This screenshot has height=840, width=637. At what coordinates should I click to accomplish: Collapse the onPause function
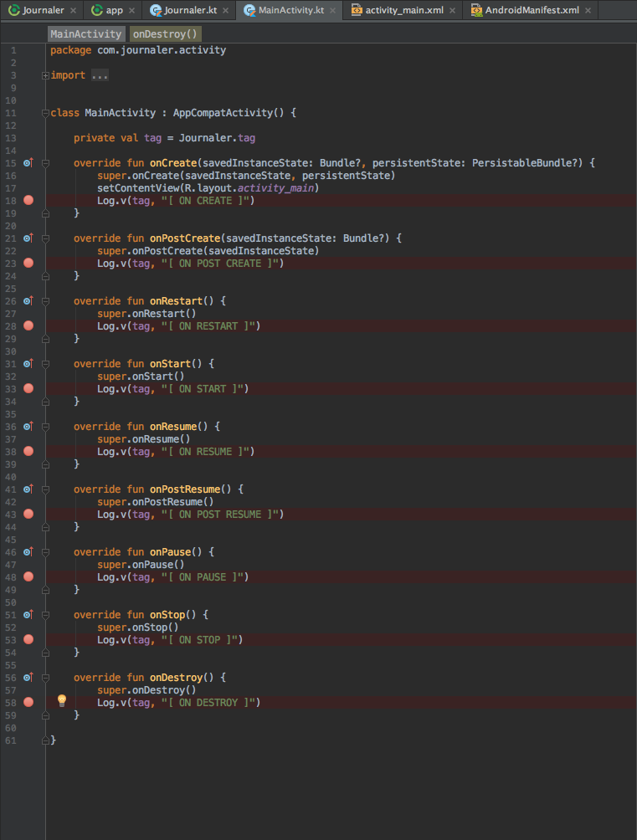pyautogui.click(x=45, y=552)
